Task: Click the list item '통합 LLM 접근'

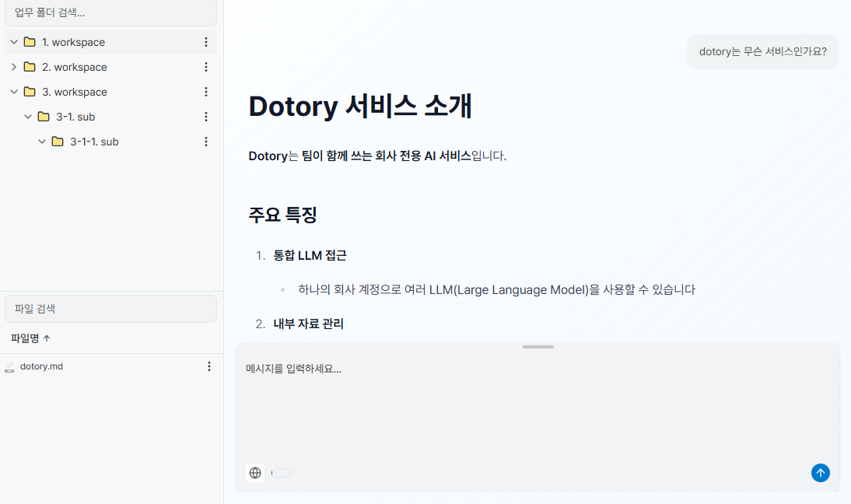Action: pos(310,256)
